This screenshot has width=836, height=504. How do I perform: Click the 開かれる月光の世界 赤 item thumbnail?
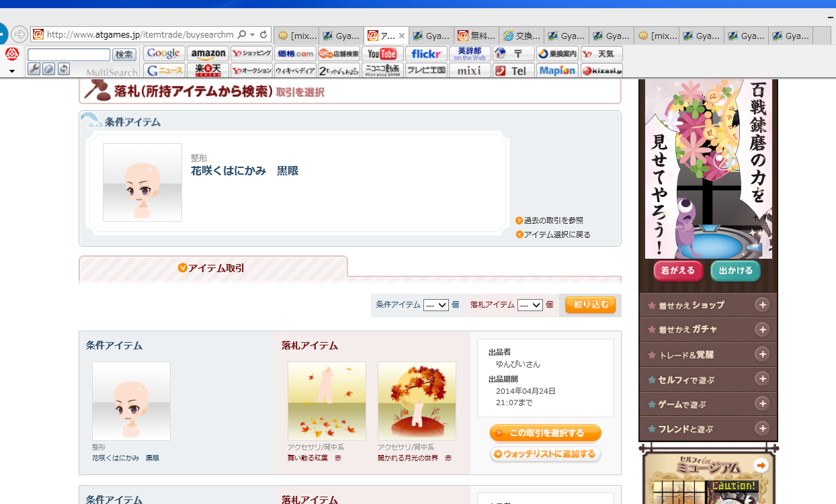tap(417, 401)
